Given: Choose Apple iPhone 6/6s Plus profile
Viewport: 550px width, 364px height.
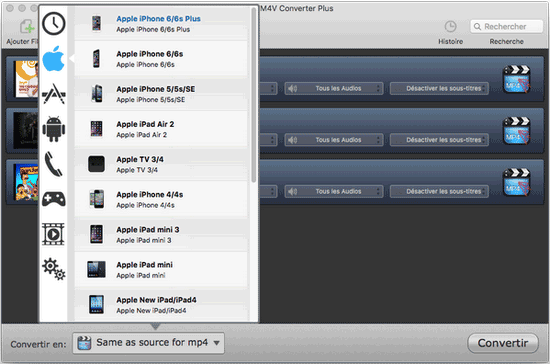Looking at the screenshot, I should coord(161,23).
